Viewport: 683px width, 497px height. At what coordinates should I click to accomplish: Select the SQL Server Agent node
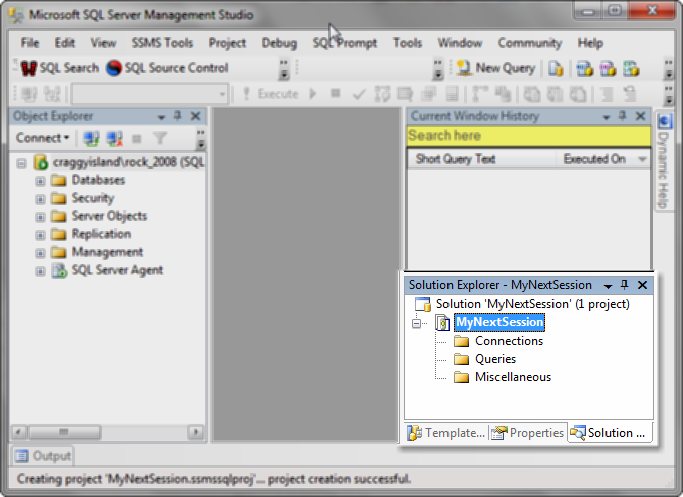[117, 270]
